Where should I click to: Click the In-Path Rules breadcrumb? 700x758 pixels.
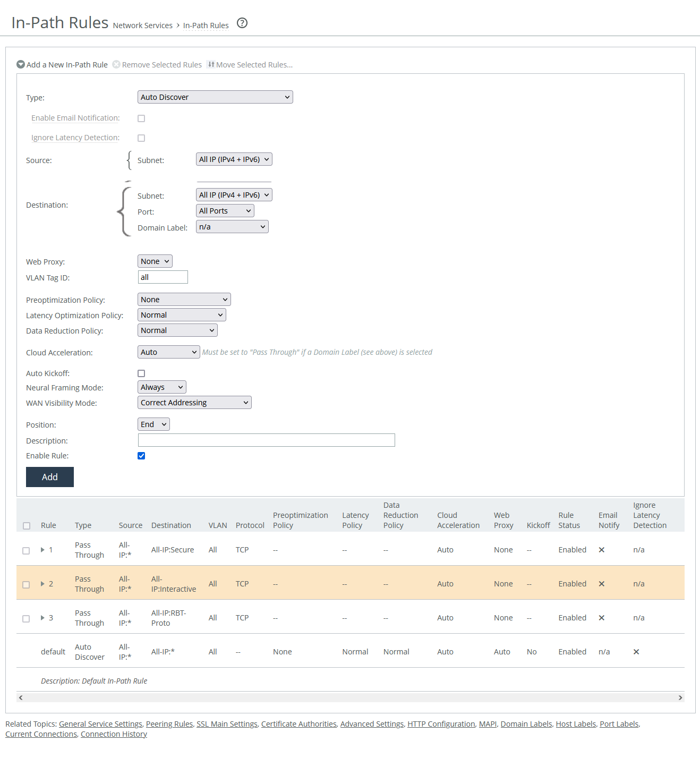coord(206,25)
